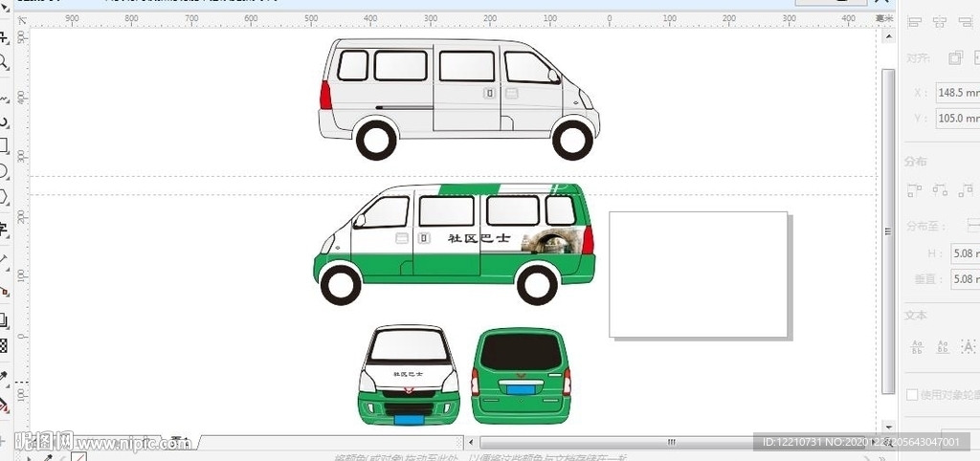Click the horizontal scrollbar left arrow
Viewport: 980px width, 461px height.
point(471,442)
